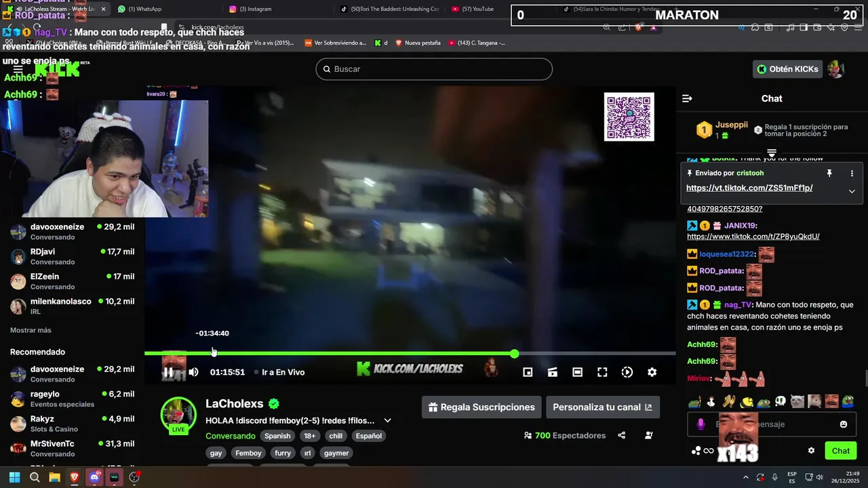This screenshot has height=488, width=868.
Task: Unpin the pinned chat message pin icon
Action: [829, 174]
